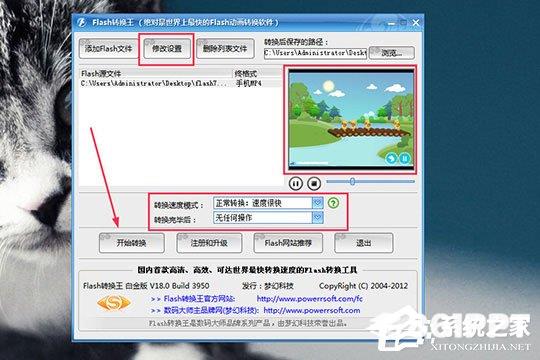Click the Flash app icon in title bar
This screenshot has height=360, width=540.
[x=82, y=23]
